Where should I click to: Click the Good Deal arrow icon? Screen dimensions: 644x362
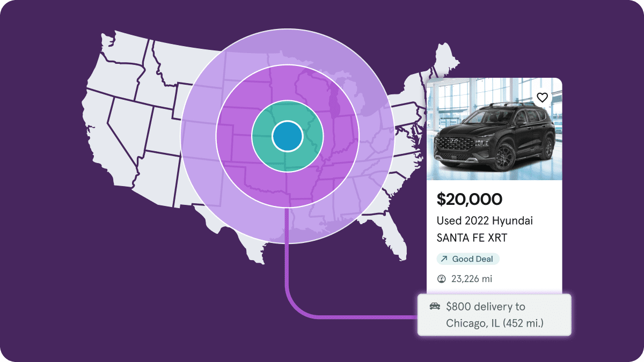click(444, 259)
